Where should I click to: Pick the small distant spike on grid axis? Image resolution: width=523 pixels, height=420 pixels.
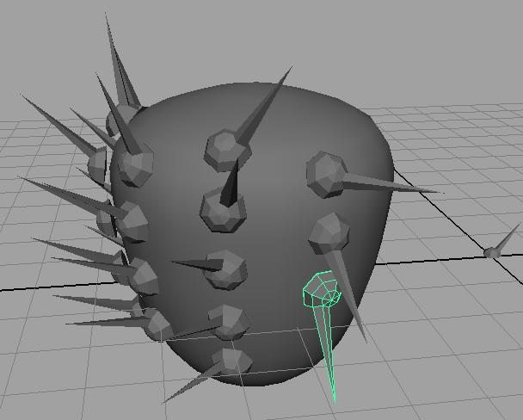coord(502,242)
